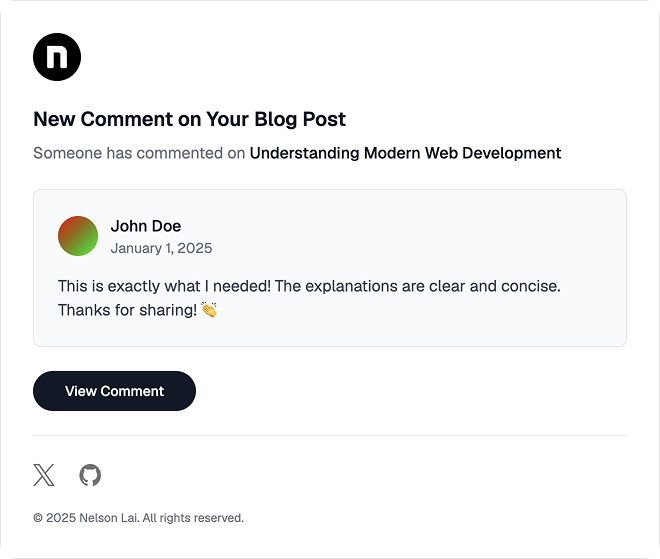Image resolution: width=660 pixels, height=559 pixels.
Task: Click the "2025" year in the copyright line
Action: [x=61, y=518]
